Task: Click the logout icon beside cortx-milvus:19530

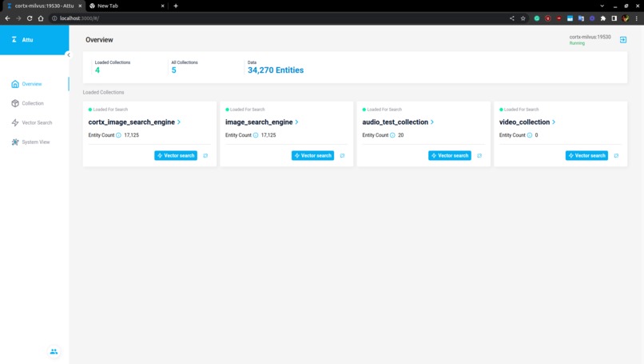Action: pos(623,40)
